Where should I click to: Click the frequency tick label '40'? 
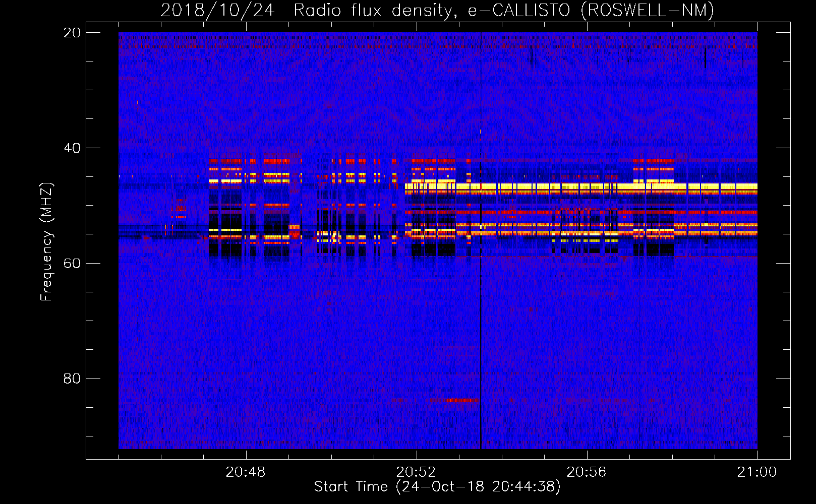pos(72,148)
